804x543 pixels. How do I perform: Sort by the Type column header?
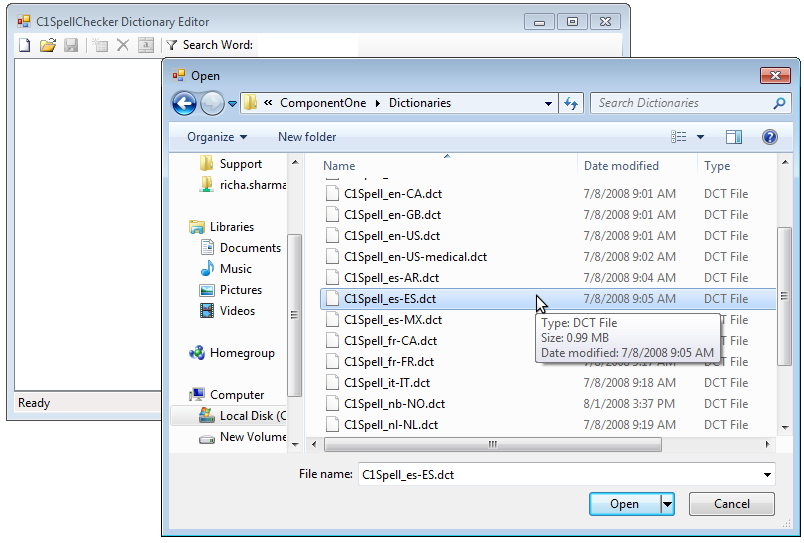click(717, 166)
